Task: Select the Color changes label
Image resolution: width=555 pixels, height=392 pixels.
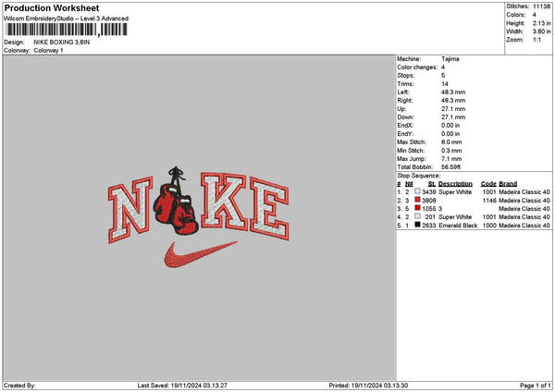Action: pos(417,67)
